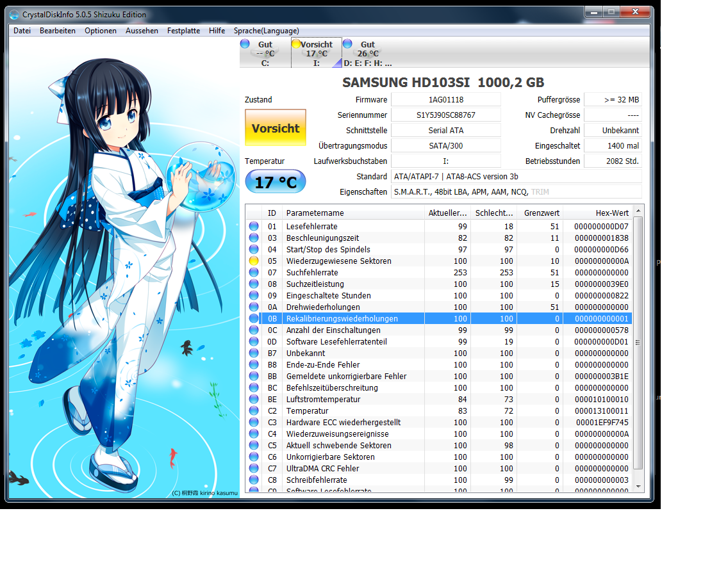Screen dimensions: 728x568
Task: Click the Firmware value 1AG01118
Action: click(x=446, y=99)
